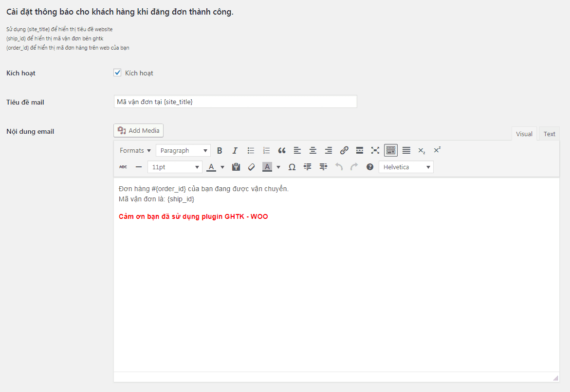The width and height of the screenshot is (570, 392).
Task: Enable distraction-free fullscreen mode
Action: pos(375,150)
